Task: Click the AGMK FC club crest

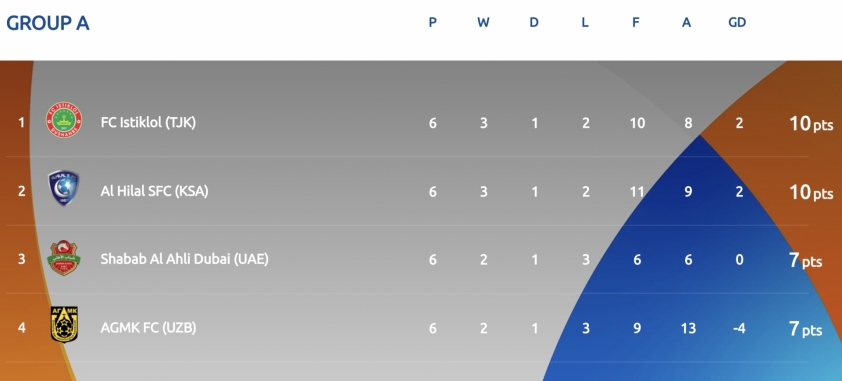Action: pos(64,324)
